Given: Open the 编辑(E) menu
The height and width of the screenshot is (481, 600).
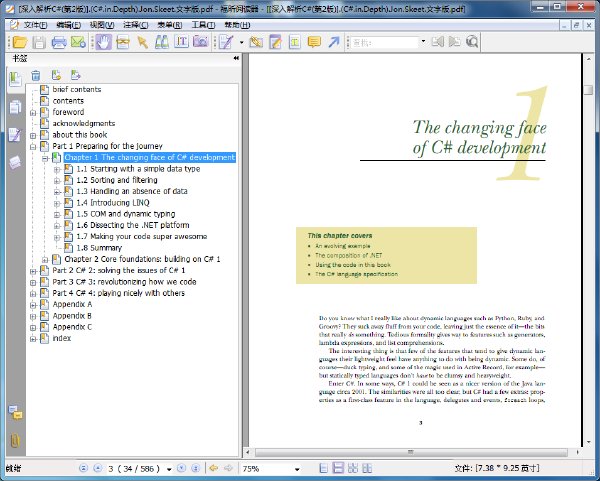Looking at the screenshot, I should click(x=68, y=25).
